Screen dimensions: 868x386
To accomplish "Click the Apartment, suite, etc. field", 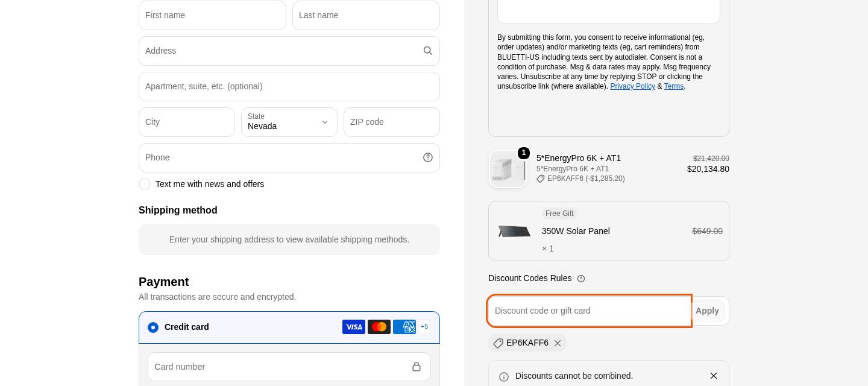I will click(289, 87).
